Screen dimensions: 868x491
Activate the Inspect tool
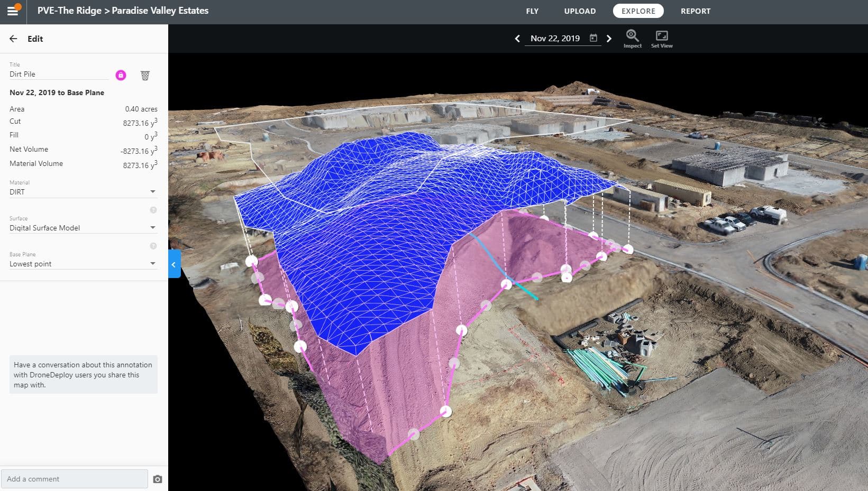pos(632,39)
